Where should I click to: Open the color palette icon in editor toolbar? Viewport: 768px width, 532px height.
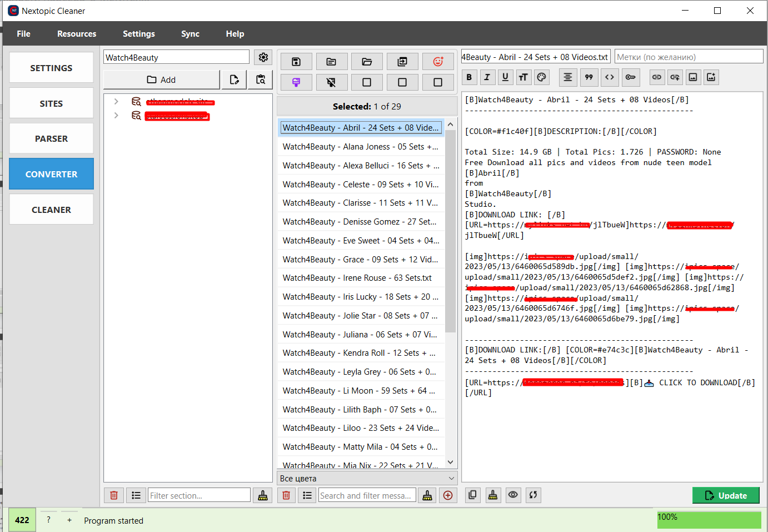(542, 77)
